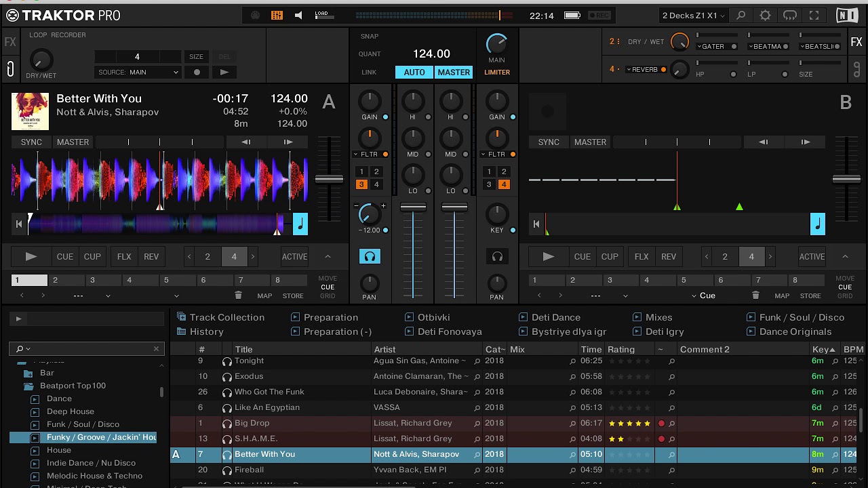This screenshot has height=488, width=868.
Task: Click CUE button on deck A
Action: (65, 257)
